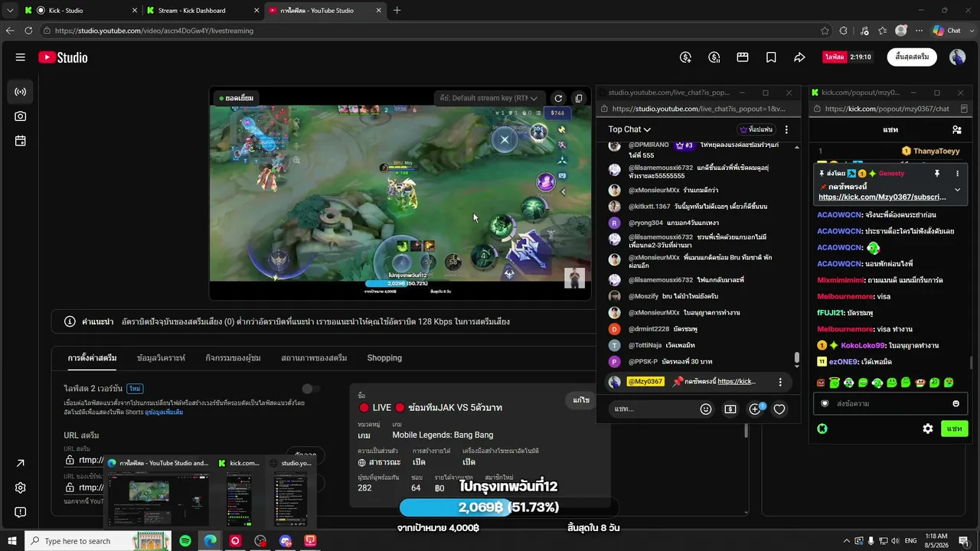980x551 pixels.
Task: Open emoji picker in YouTube chat
Action: tap(706, 409)
